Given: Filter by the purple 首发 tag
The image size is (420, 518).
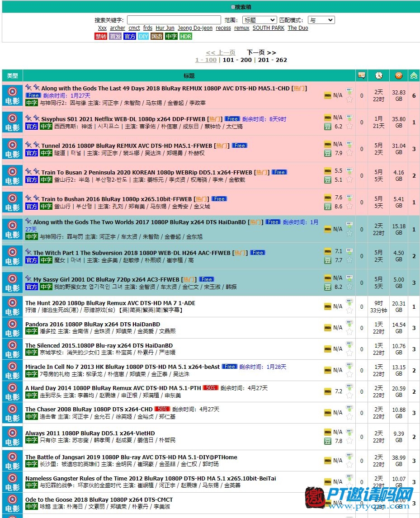Looking at the screenshot, I should [115, 36].
